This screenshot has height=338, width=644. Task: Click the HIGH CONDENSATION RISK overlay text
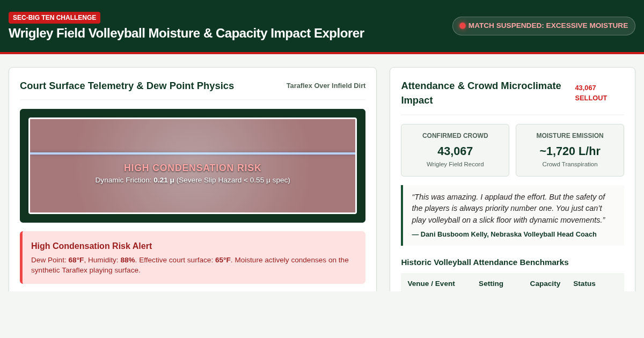point(193,168)
